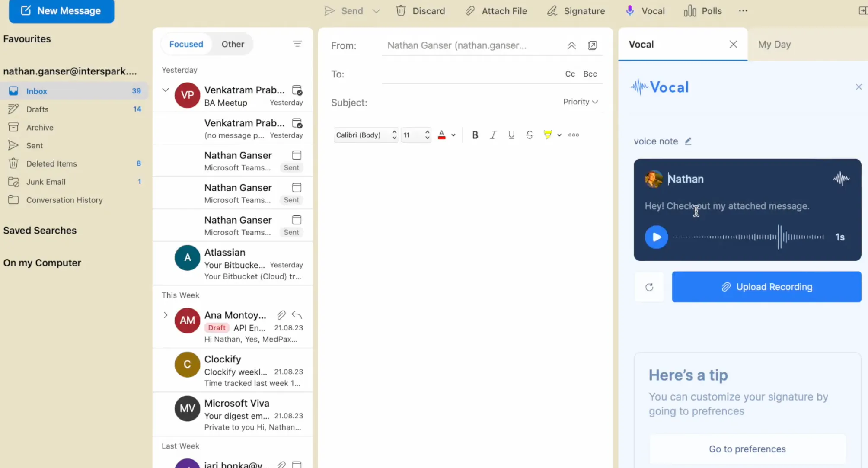Open the Vocal microphone toolbar item

[x=630, y=11]
